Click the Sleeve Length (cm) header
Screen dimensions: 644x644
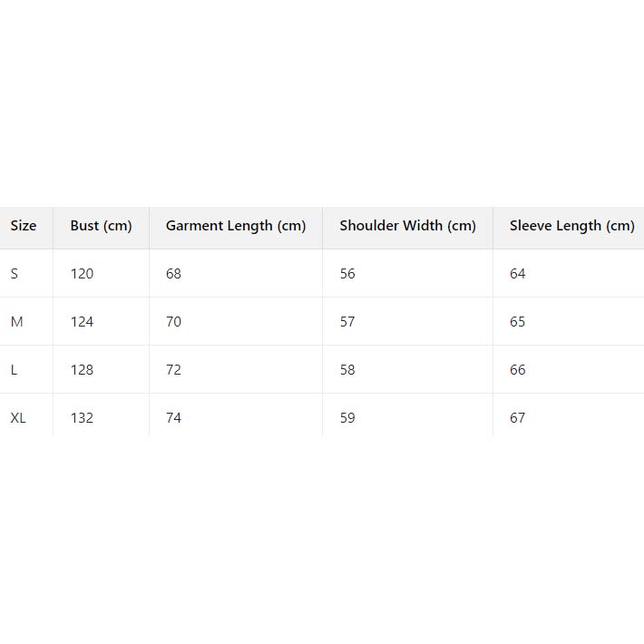pos(571,226)
